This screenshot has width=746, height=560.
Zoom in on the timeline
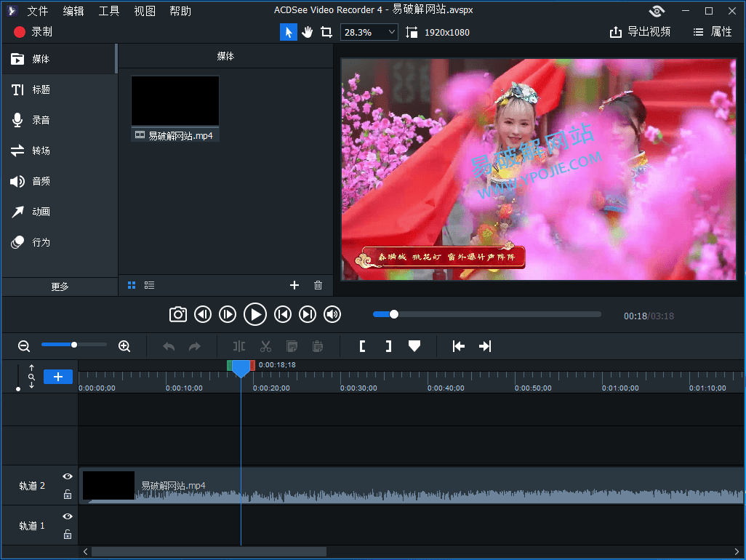tap(124, 346)
